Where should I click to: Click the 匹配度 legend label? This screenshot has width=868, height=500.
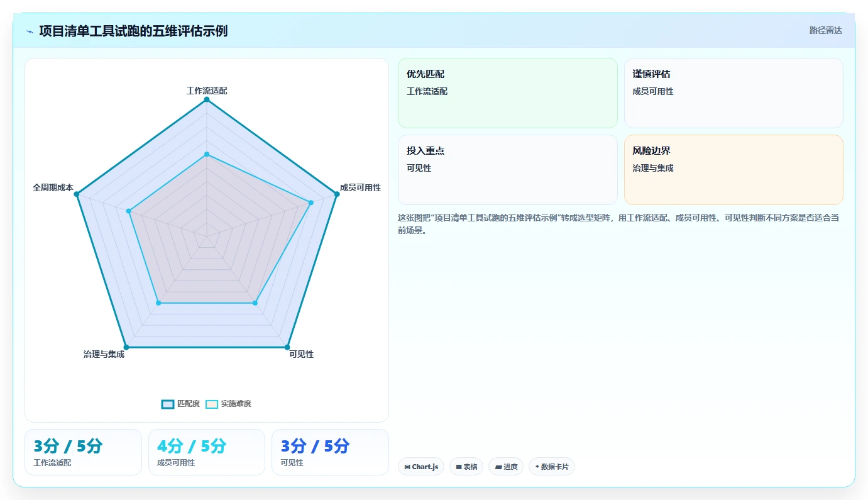click(189, 404)
